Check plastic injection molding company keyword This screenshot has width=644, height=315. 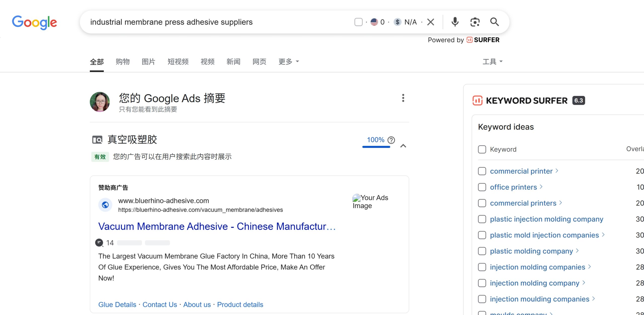pyautogui.click(x=482, y=219)
